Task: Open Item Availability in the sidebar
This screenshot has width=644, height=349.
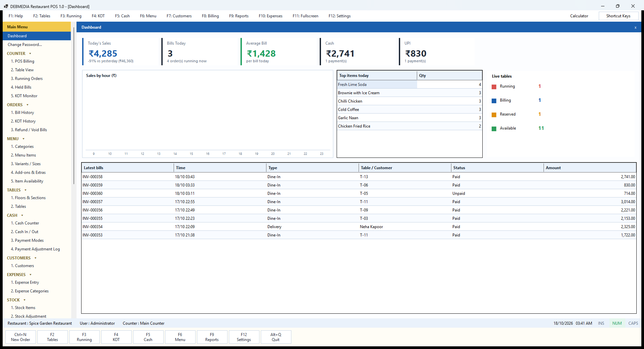Action: click(27, 181)
